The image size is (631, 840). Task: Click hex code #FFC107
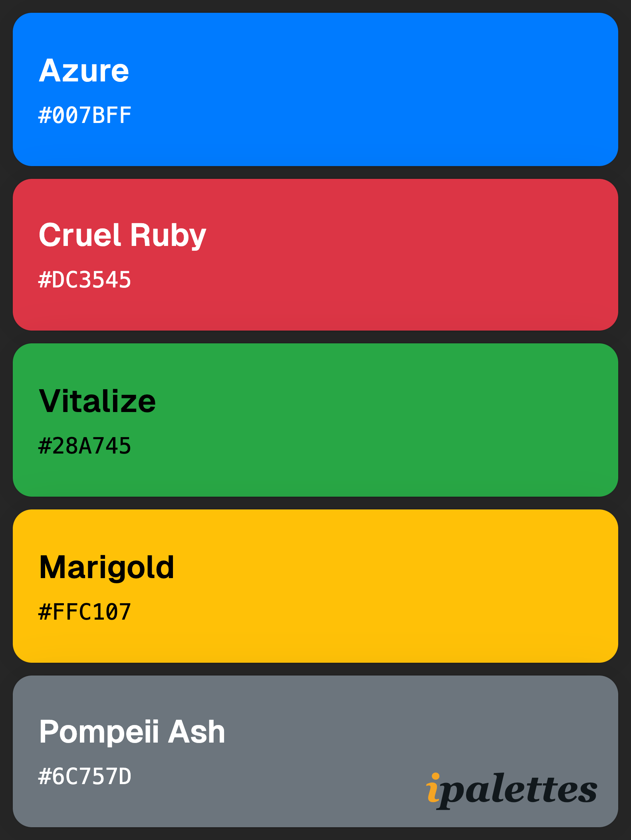pyautogui.click(x=85, y=612)
